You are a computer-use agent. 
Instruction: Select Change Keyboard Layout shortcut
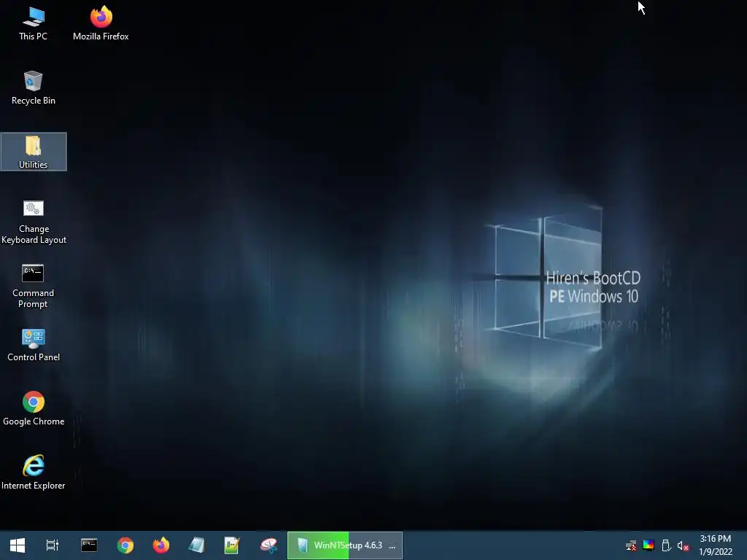pos(34,222)
